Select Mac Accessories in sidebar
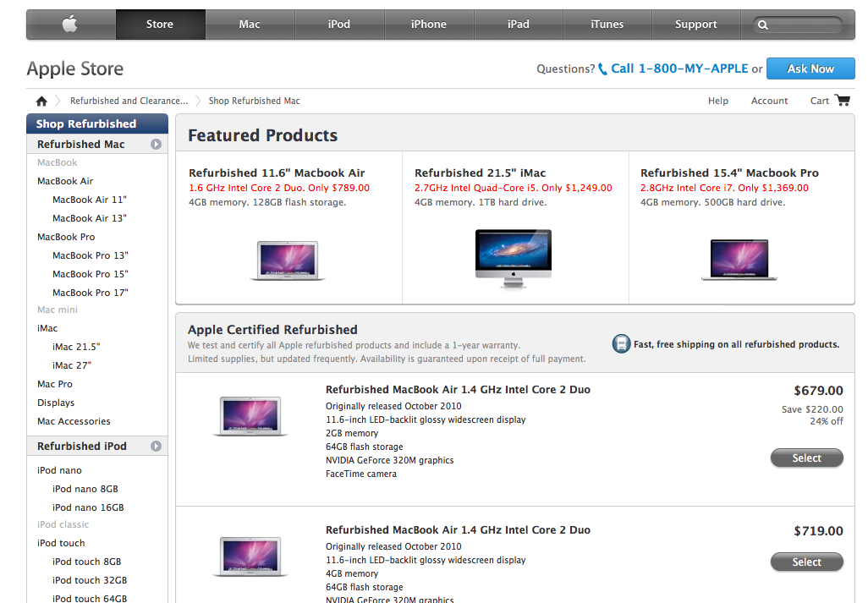The image size is (868, 603). pos(74,421)
